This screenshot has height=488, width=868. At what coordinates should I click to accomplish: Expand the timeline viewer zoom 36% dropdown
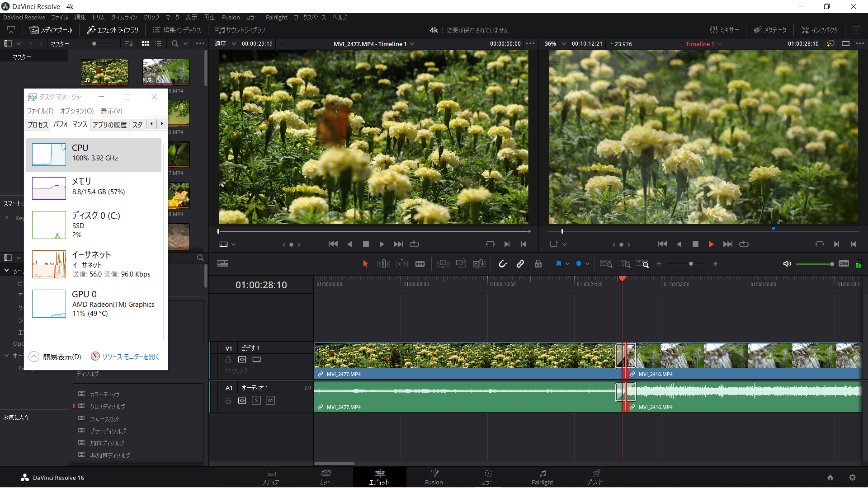coord(564,44)
